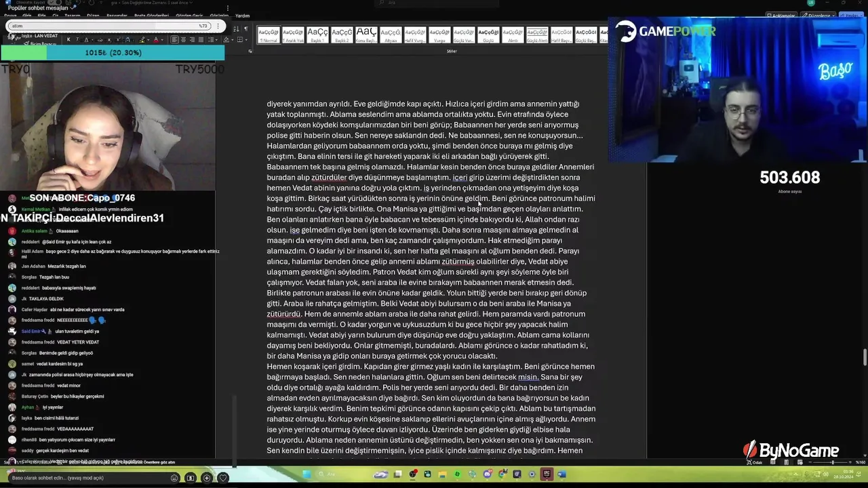Justify paragraph text in Word
This screenshot has width=868, height=488.
pos(201,39)
